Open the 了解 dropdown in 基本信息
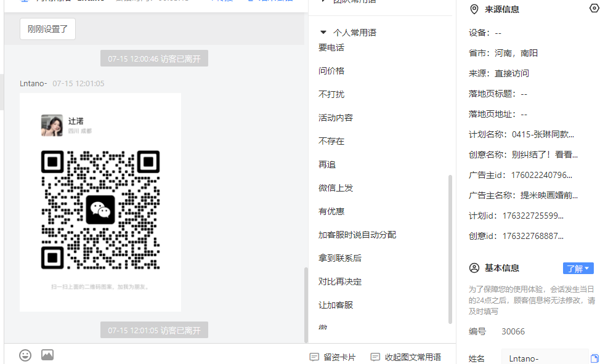 coord(578,269)
